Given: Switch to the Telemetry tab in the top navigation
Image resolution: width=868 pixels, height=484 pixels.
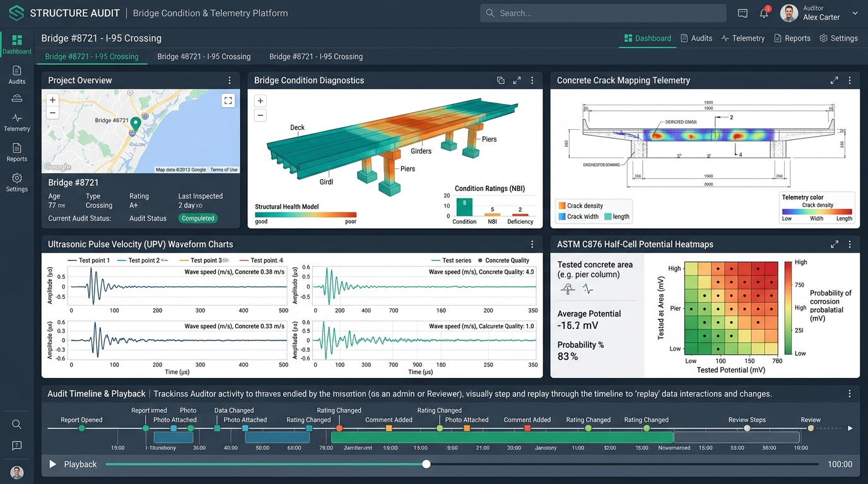Looking at the screenshot, I should tap(742, 38).
